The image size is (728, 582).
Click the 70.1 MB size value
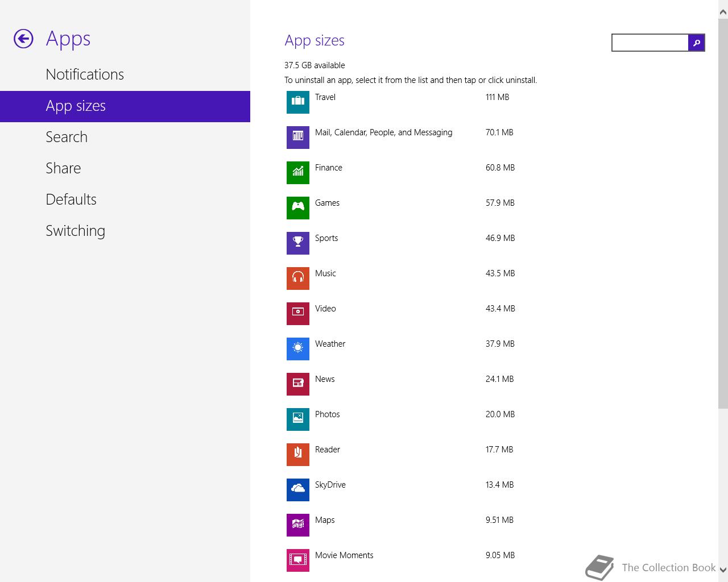499,132
